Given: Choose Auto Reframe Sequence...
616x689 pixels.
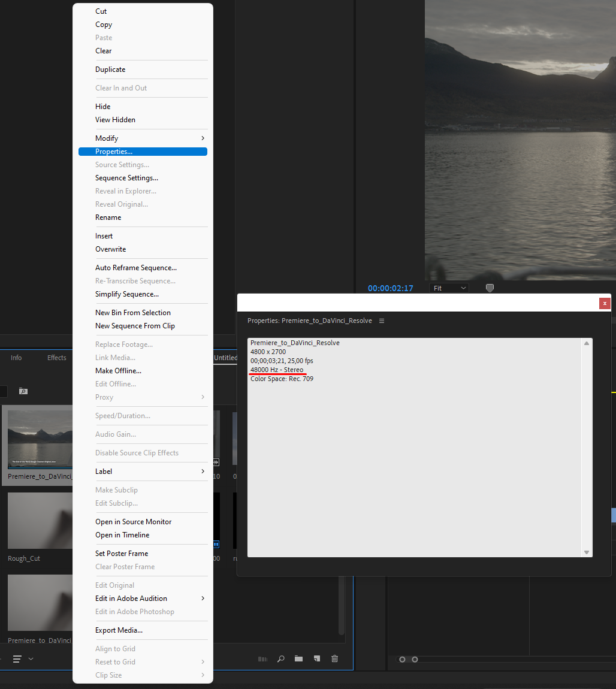Looking at the screenshot, I should click(143, 268).
